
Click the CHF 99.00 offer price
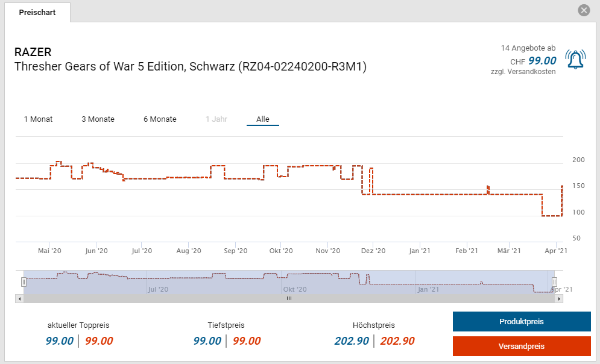coord(542,61)
